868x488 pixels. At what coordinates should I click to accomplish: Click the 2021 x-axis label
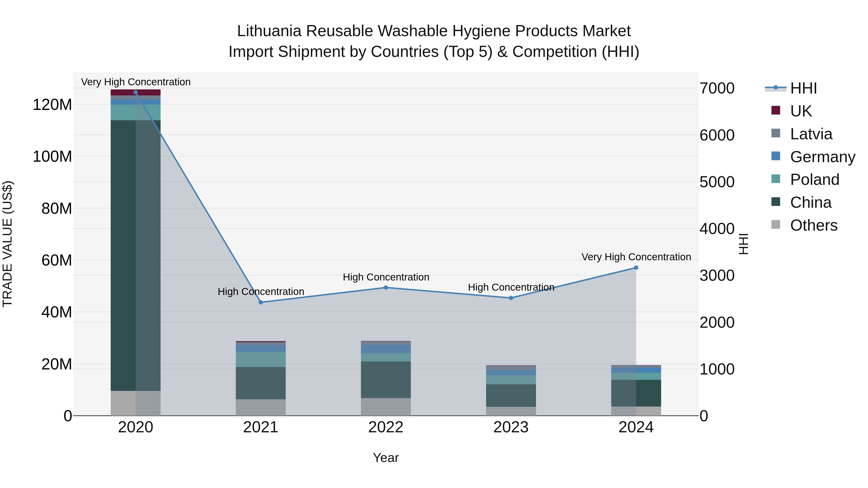[261, 427]
